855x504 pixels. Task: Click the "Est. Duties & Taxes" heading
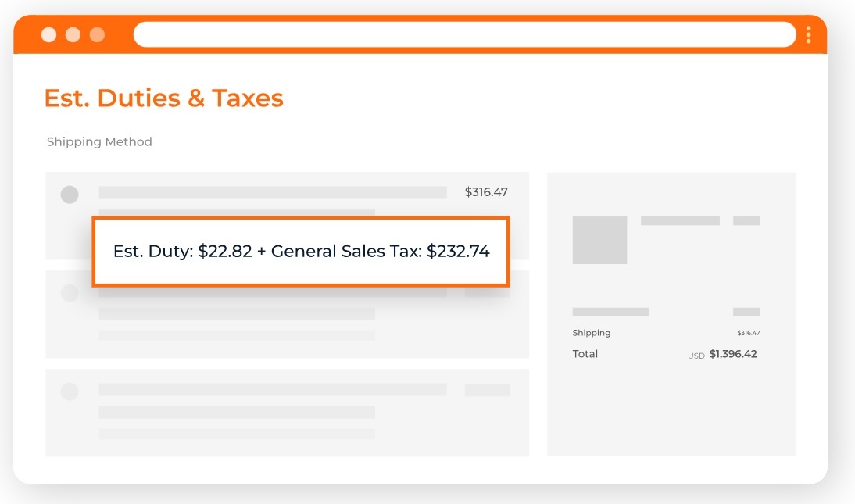163,98
